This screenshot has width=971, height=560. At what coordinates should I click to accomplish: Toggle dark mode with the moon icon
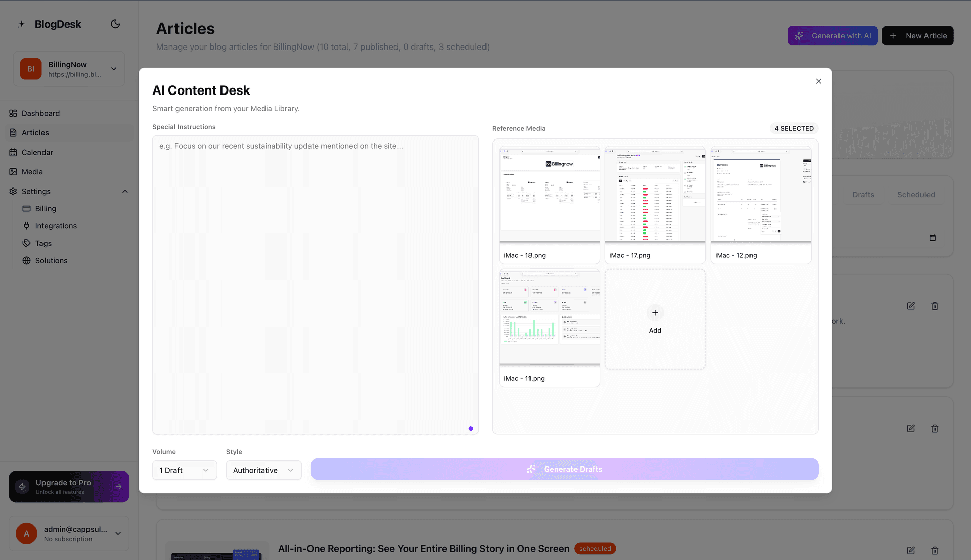point(115,24)
